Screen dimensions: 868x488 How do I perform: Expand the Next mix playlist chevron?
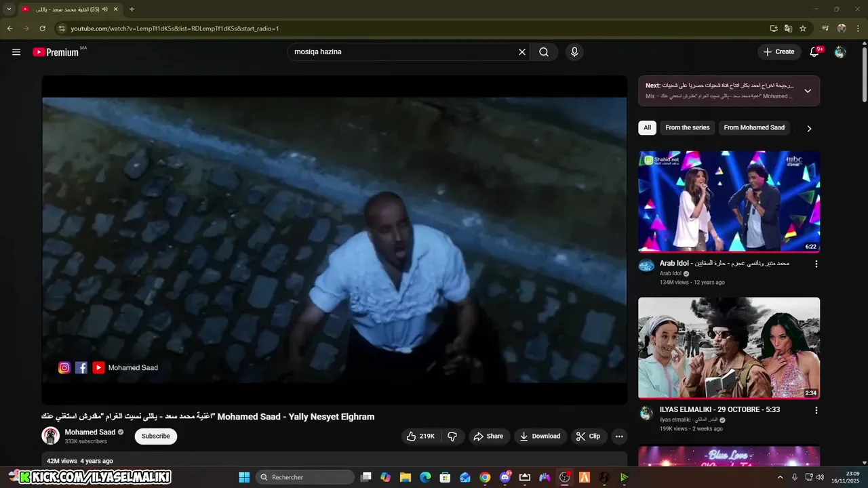click(x=808, y=91)
